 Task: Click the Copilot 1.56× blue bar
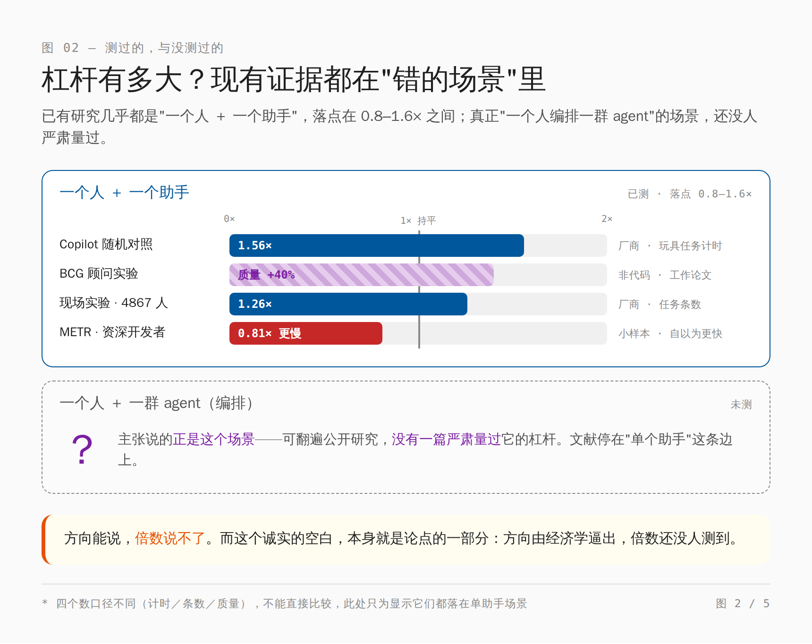[x=376, y=246]
